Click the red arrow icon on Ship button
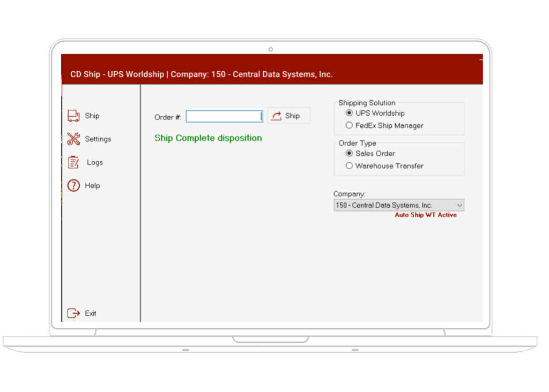The image size is (549, 392). (277, 116)
